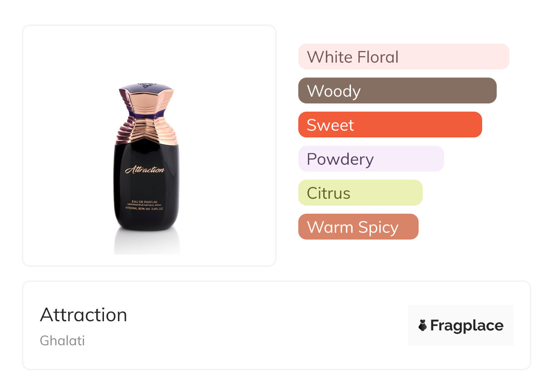Click the Vaporisateur Natural Spray line
The height and width of the screenshot is (392, 553).
click(145, 205)
